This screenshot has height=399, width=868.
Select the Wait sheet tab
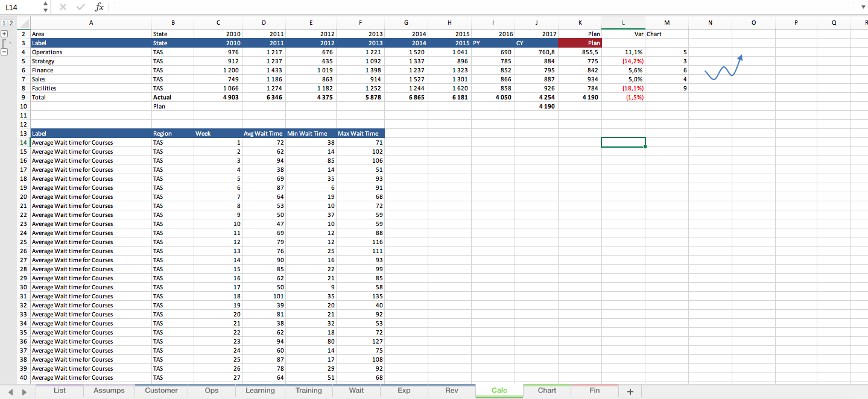[356, 391]
